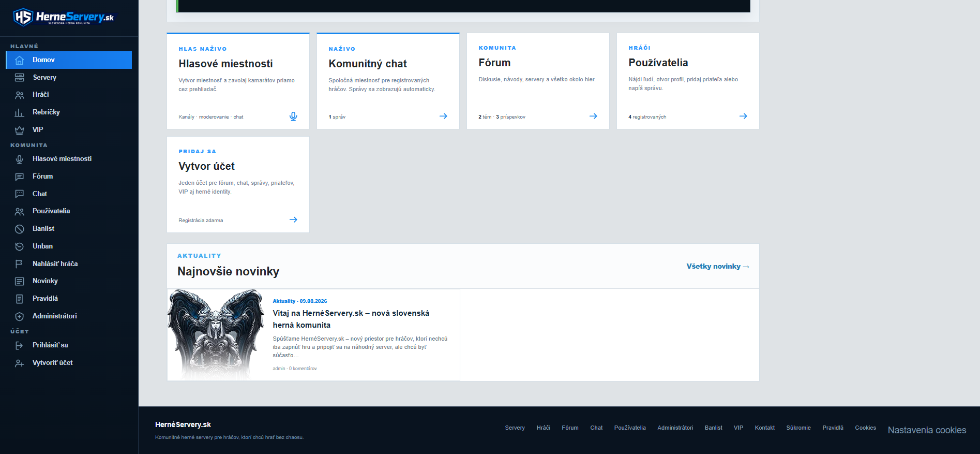Click the "Registrácia zdarma" text
980x454 pixels.
coord(201,221)
